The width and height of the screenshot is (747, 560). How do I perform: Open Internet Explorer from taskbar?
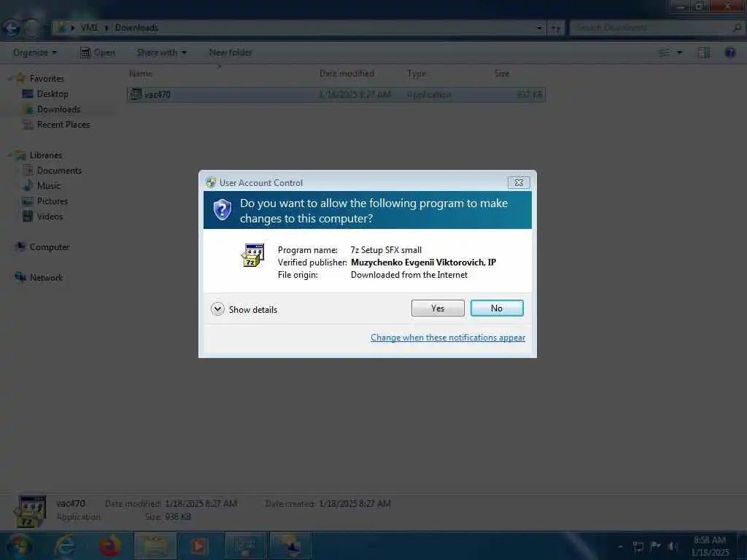coord(65,545)
